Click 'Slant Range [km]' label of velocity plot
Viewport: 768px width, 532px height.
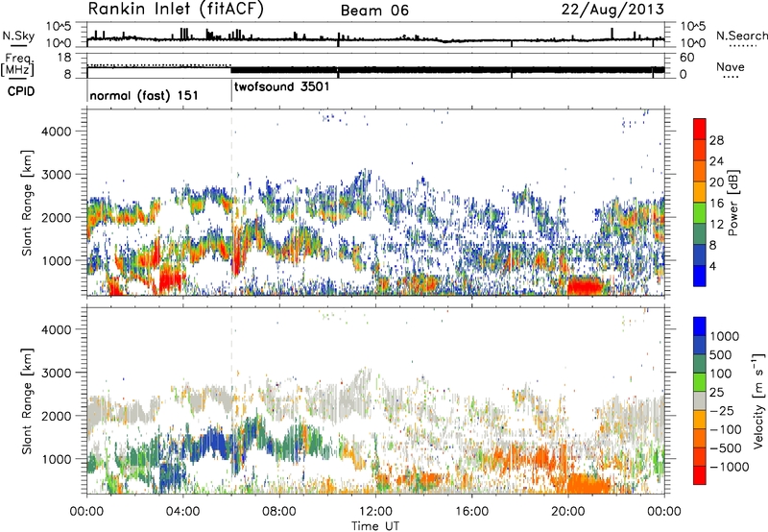tap(27, 400)
